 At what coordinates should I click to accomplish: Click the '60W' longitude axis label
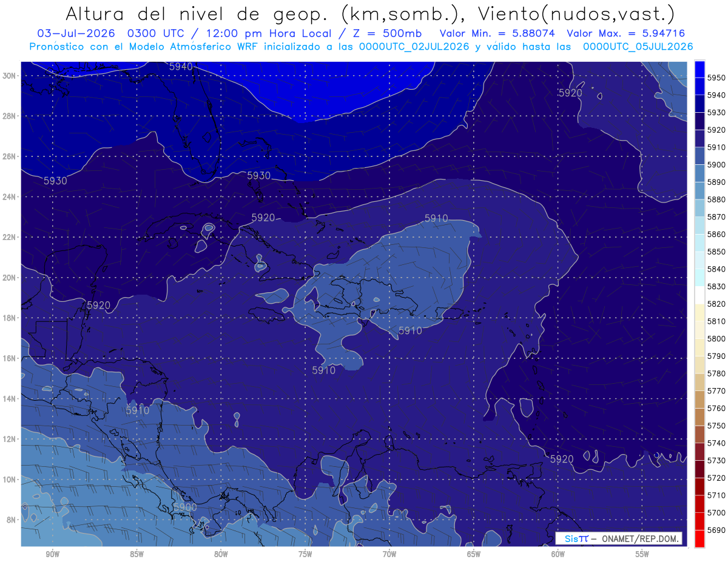pos(558,554)
